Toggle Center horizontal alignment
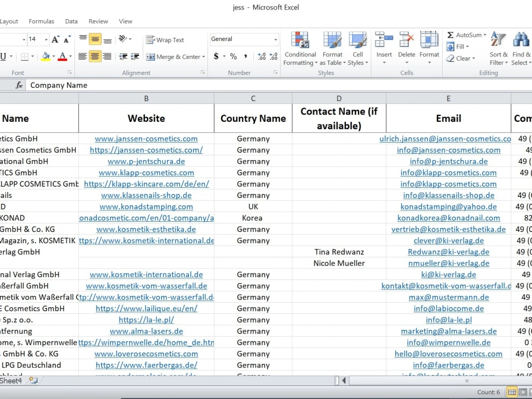The image size is (532, 399). pyautogui.click(x=95, y=56)
